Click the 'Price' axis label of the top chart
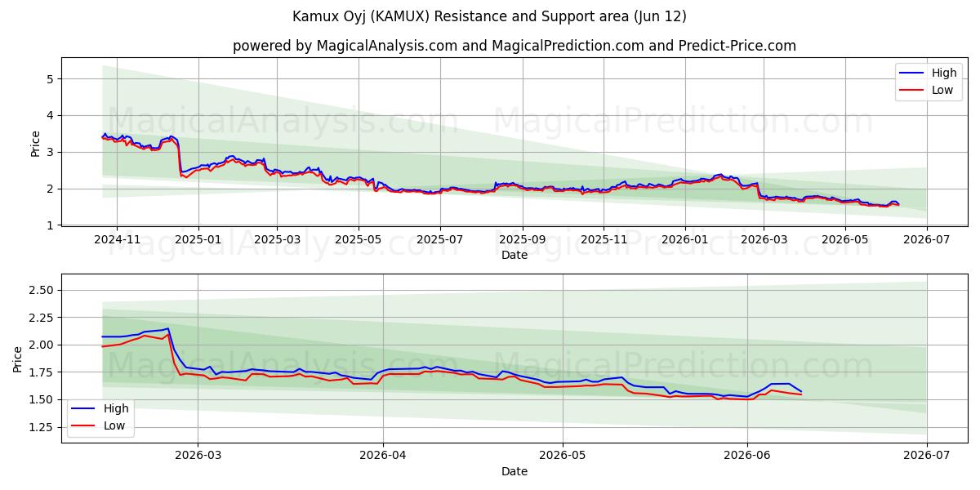The width and height of the screenshot is (980, 490). point(35,144)
